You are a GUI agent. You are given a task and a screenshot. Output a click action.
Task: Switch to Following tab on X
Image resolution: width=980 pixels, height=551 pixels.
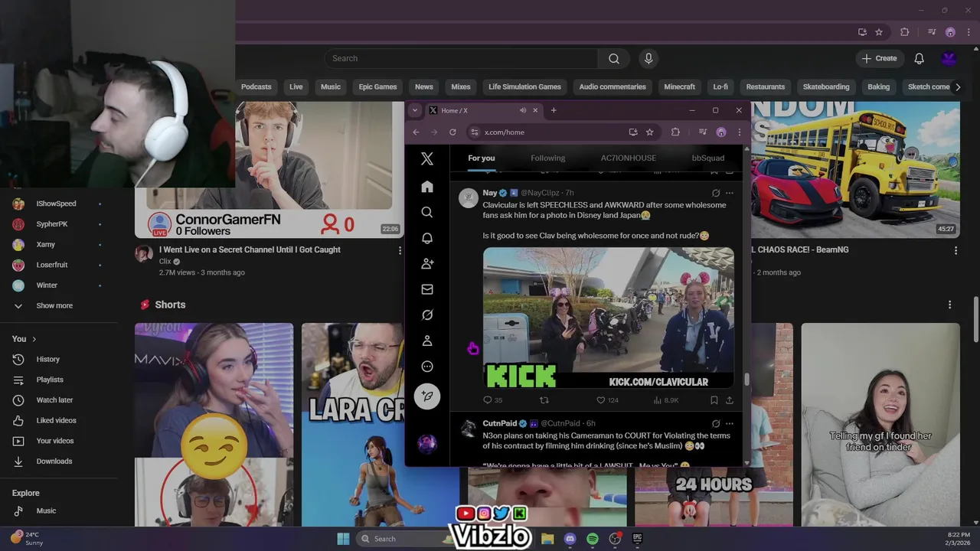tap(548, 158)
